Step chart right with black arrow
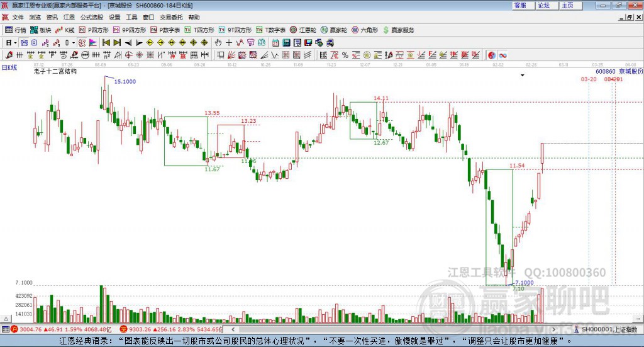Viewport: 644px width, 347px height. click(139, 43)
